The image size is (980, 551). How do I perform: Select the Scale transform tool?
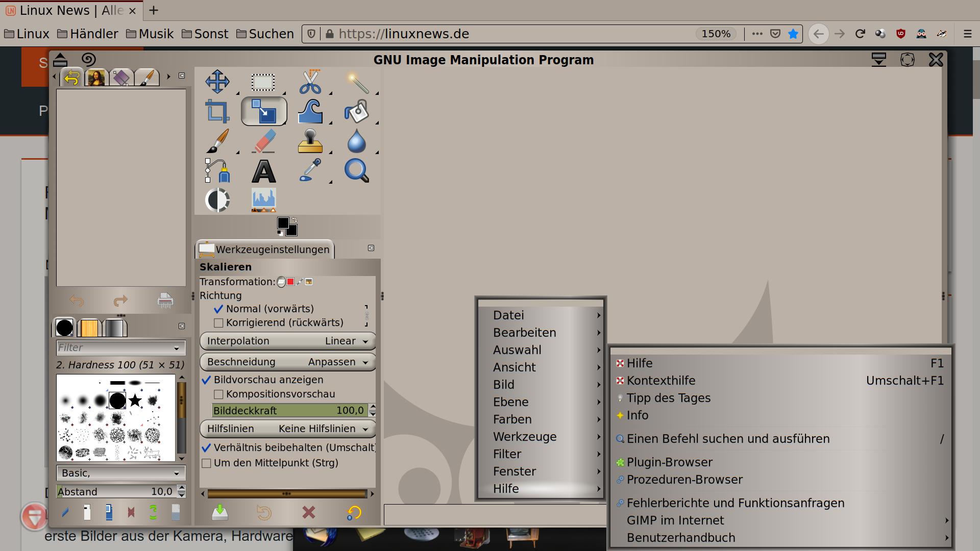(264, 111)
